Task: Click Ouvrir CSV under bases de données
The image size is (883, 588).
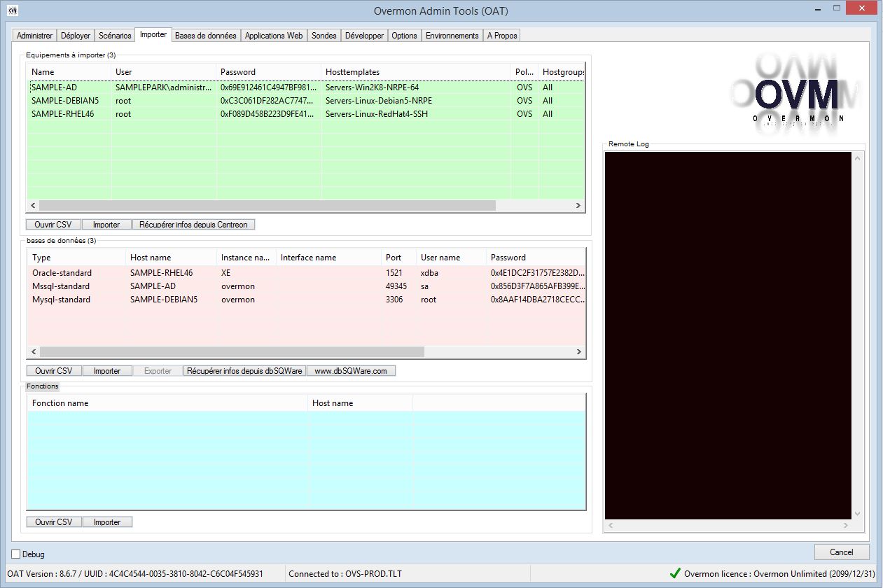Action: [x=54, y=371]
